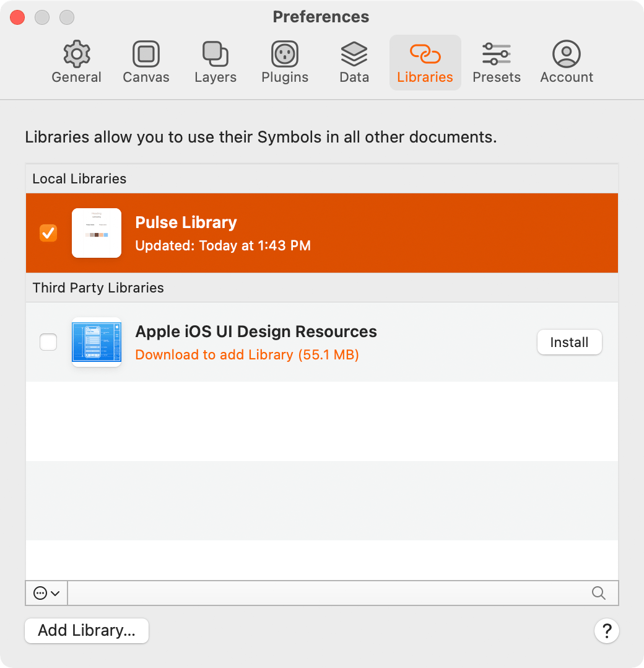The width and height of the screenshot is (644, 668).
Task: Enable the Apple iOS UI Design Resources checkbox
Action: click(x=48, y=342)
